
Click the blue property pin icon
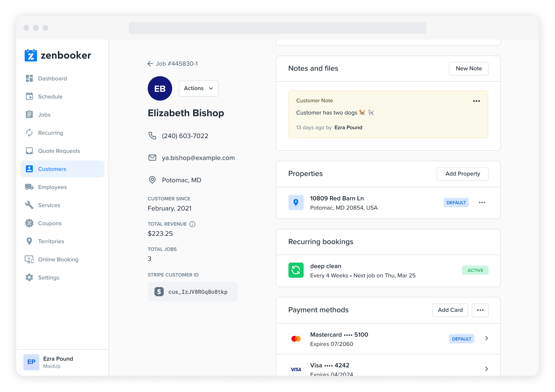296,202
